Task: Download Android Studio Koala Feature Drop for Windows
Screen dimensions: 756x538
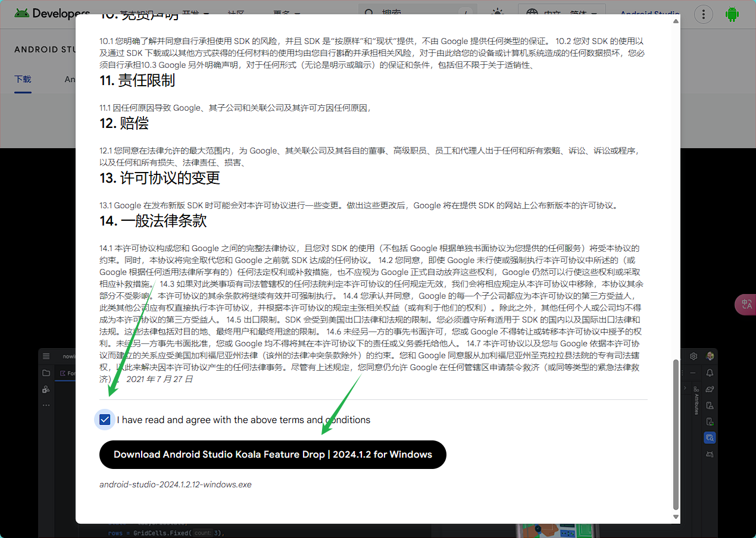Action: coord(273,455)
